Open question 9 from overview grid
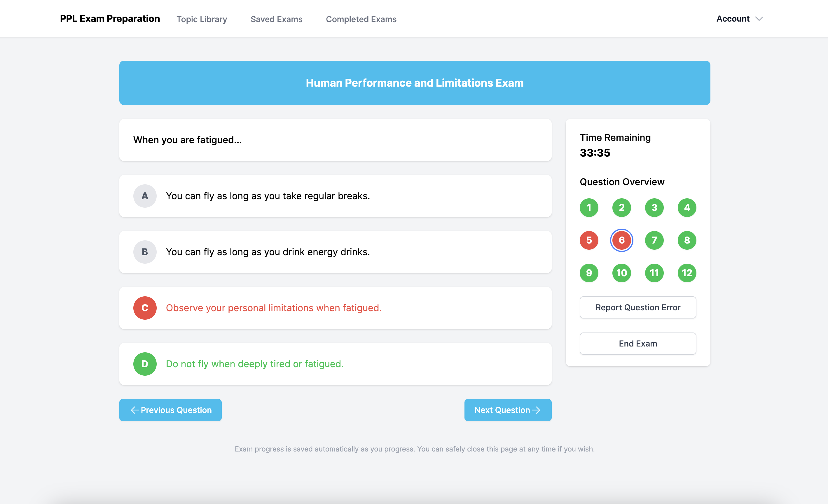 pyautogui.click(x=589, y=273)
